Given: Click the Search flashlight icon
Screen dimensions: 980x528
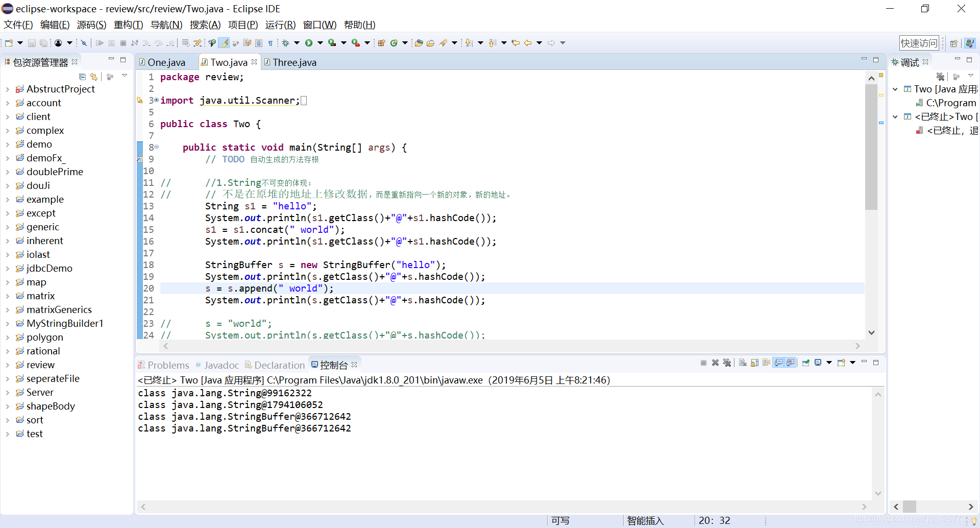Looking at the screenshot, I should (443, 43).
